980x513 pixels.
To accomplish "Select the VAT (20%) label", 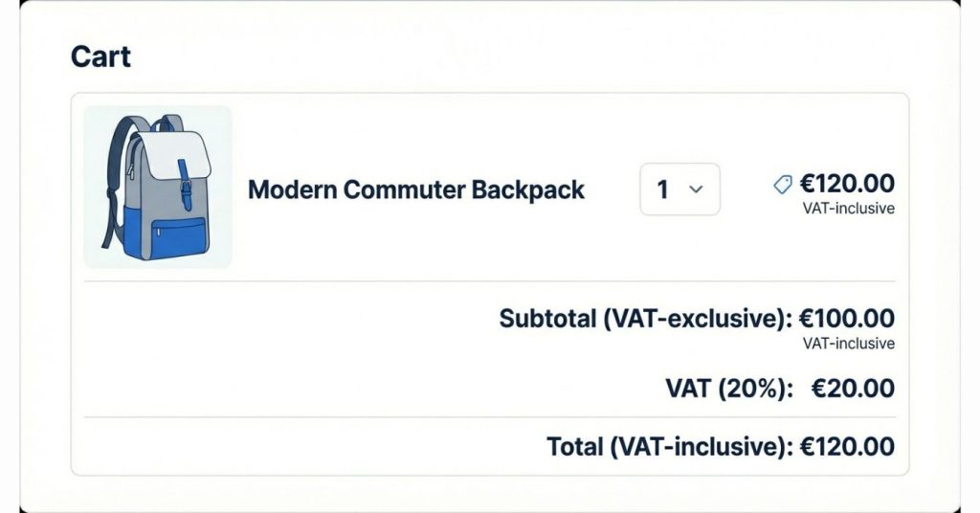I will click(729, 389).
